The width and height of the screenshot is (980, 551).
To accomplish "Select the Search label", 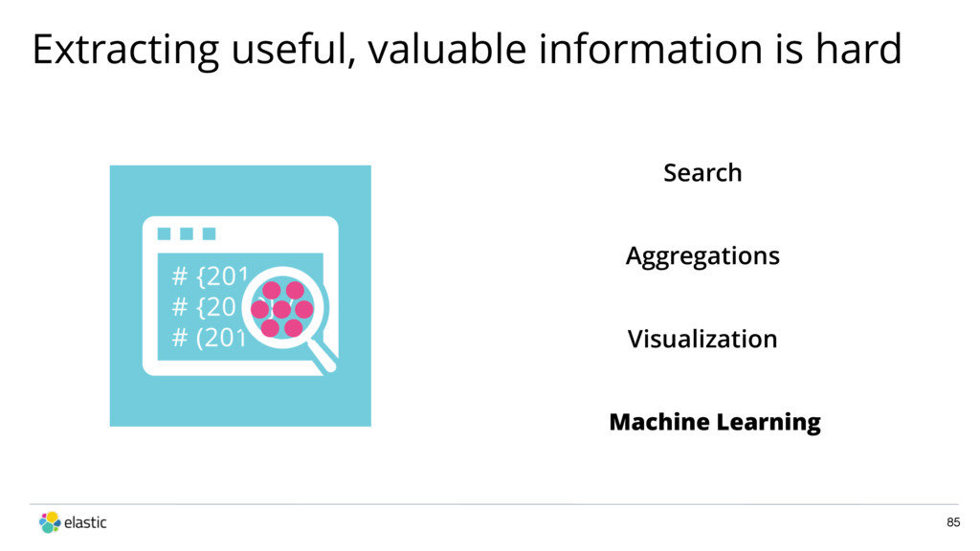I will pos(702,173).
